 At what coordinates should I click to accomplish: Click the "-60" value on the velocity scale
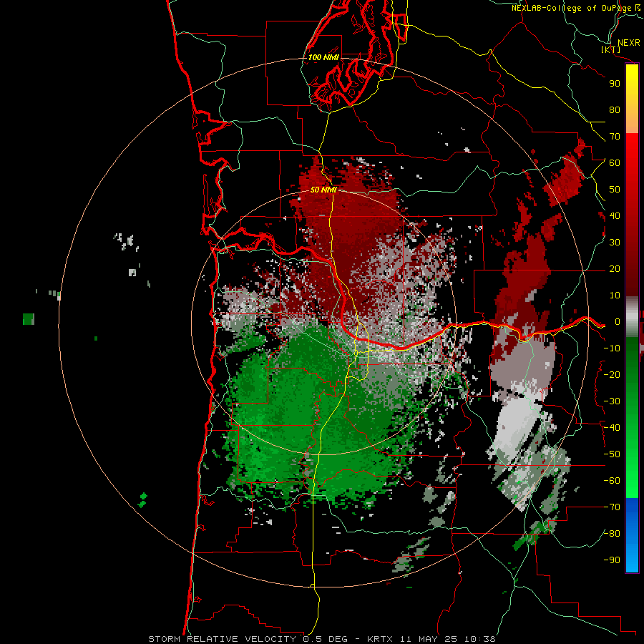[x=612, y=481]
